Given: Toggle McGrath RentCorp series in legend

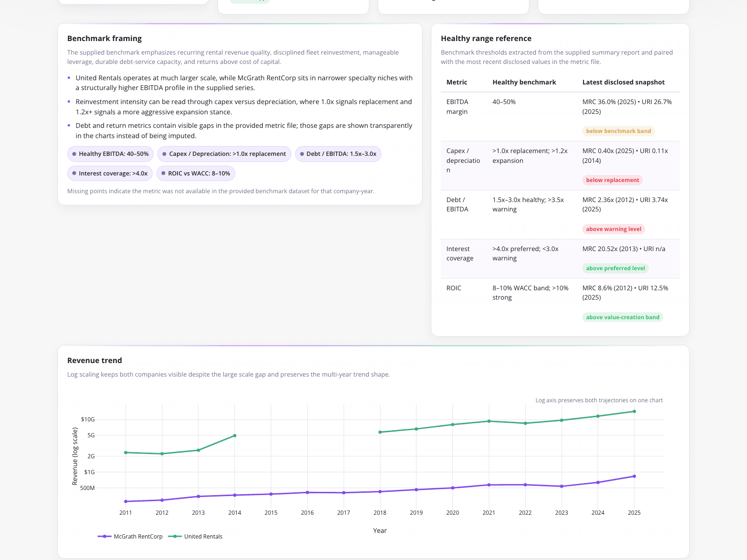Looking at the screenshot, I should (130, 537).
